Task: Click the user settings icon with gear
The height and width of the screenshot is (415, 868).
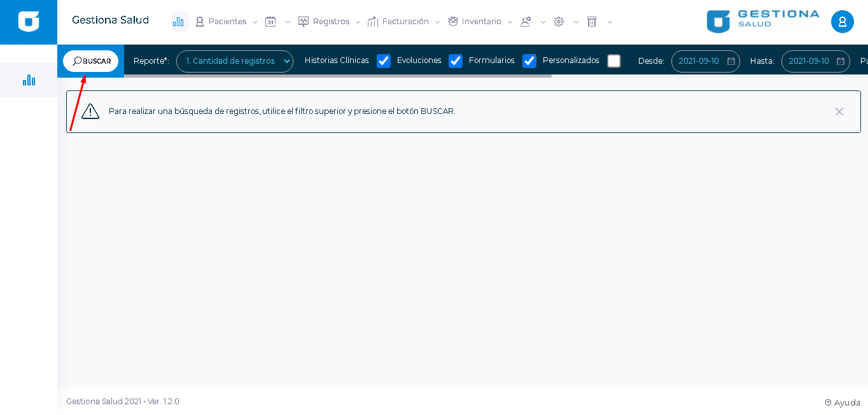Action: [526, 22]
